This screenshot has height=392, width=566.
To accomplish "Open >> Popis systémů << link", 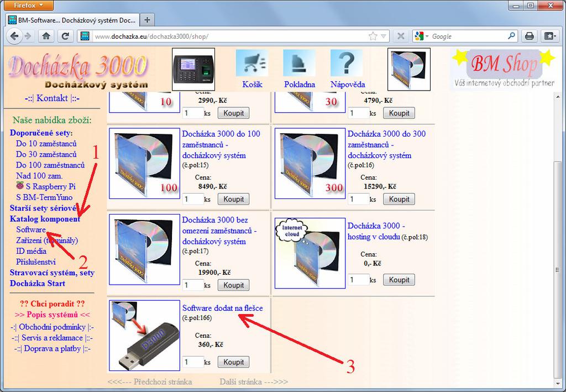I will [53, 315].
